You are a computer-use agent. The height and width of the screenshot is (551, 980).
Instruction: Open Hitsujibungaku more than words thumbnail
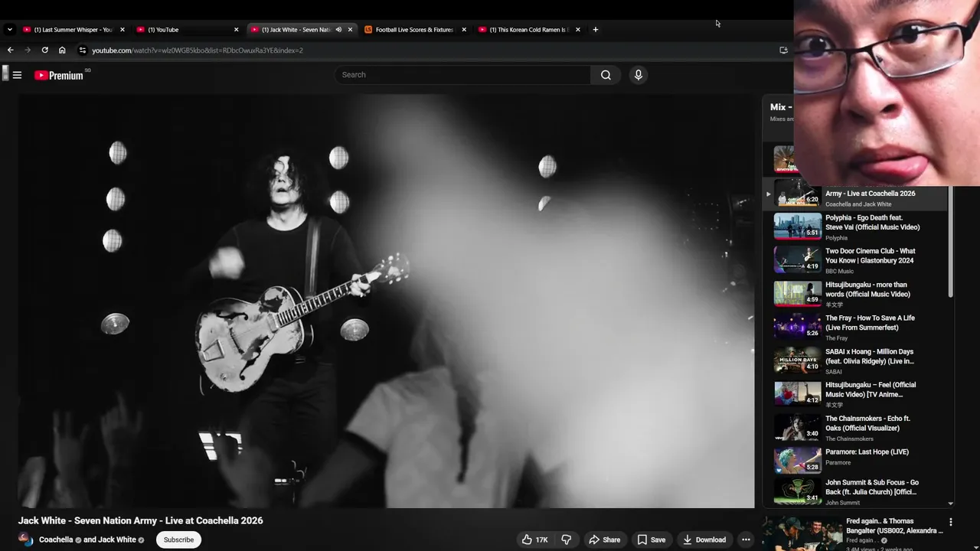click(797, 294)
